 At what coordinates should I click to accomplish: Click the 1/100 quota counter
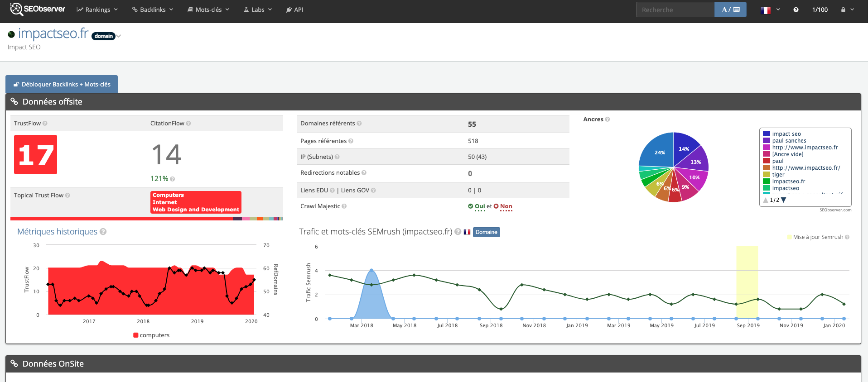(820, 10)
